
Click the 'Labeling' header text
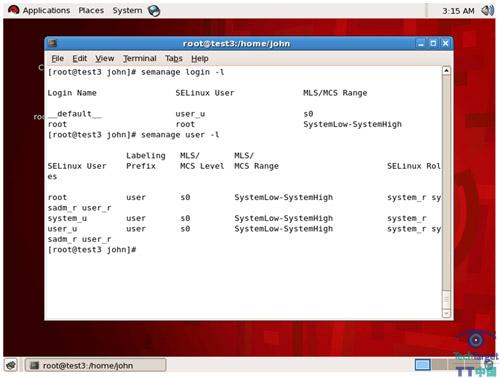(146, 156)
